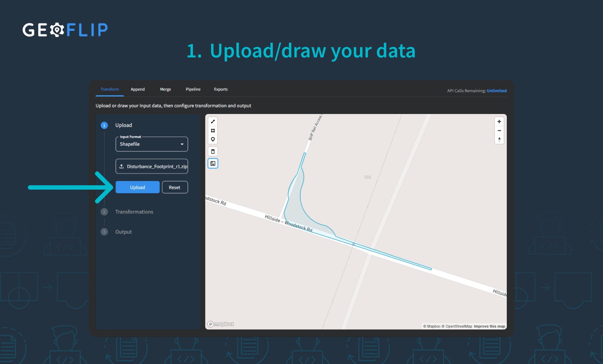Click the upload icon in file field
Viewport: 603px width, 364px height.
[x=121, y=167]
